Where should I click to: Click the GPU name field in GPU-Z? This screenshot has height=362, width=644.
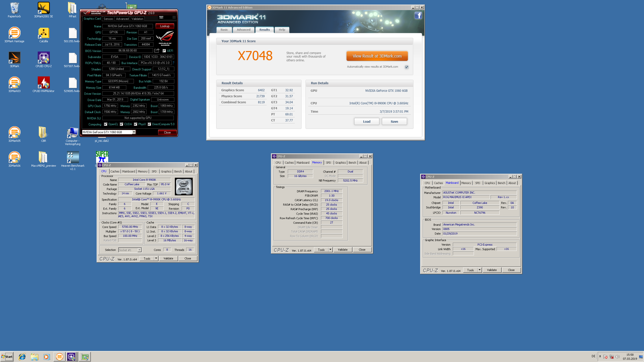(128, 26)
